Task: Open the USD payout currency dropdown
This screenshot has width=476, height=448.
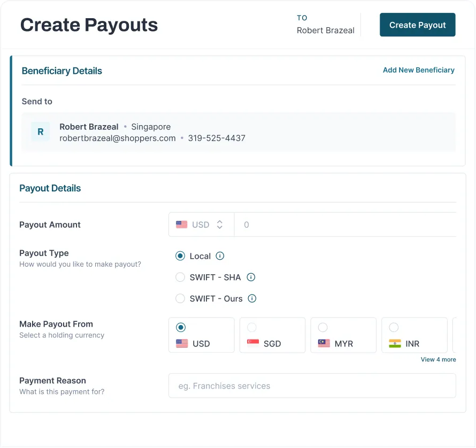Action: click(201, 225)
